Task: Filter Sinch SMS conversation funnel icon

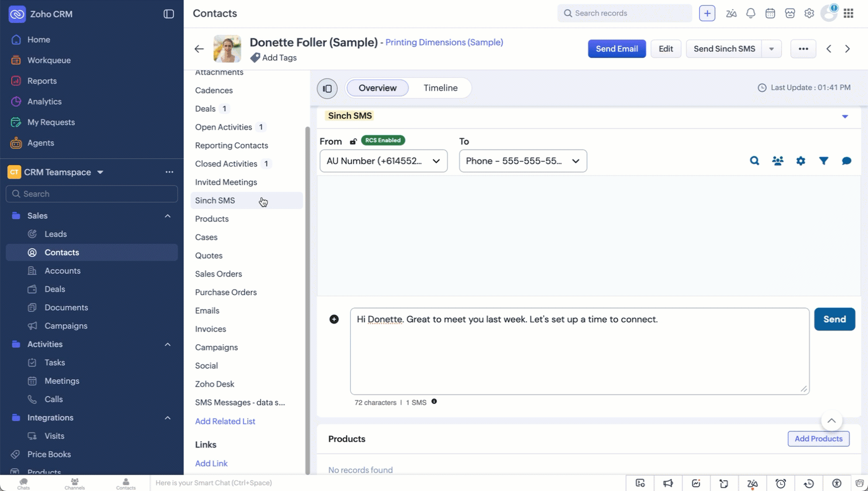Action: pyautogui.click(x=824, y=161)
